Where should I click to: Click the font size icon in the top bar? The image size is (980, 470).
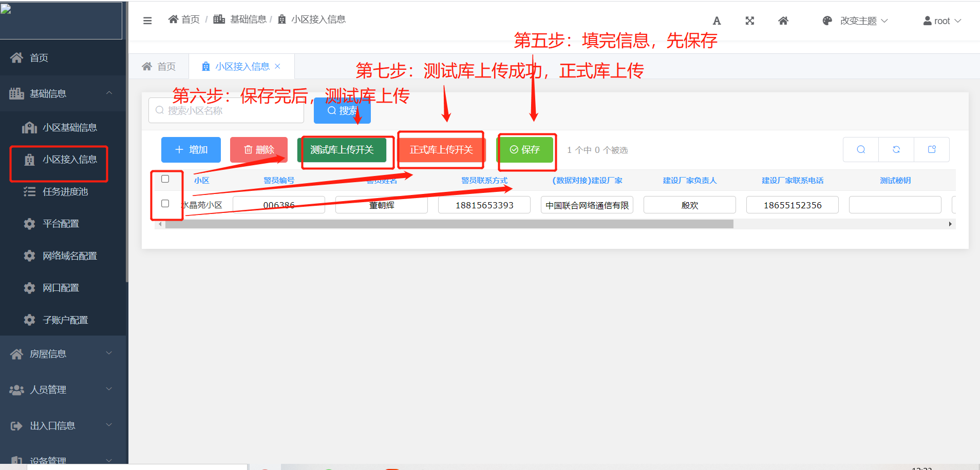coord(717,21)
